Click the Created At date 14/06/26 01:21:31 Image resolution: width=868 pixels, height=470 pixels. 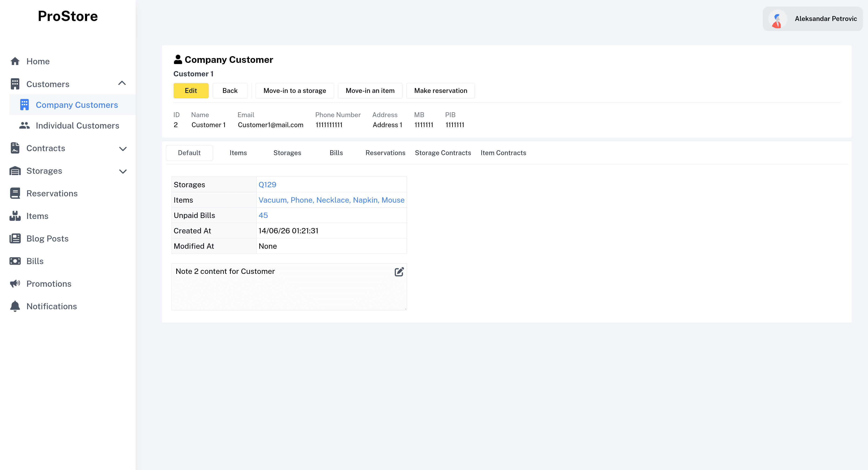click(288, 231)
